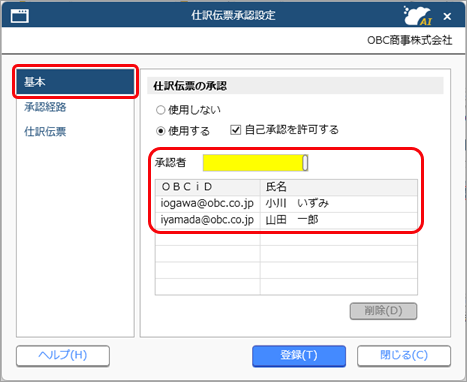Viewport: 467px width, 382px height.
Task: Open the AI cloud assistant icon
Action: pos(418,16)
